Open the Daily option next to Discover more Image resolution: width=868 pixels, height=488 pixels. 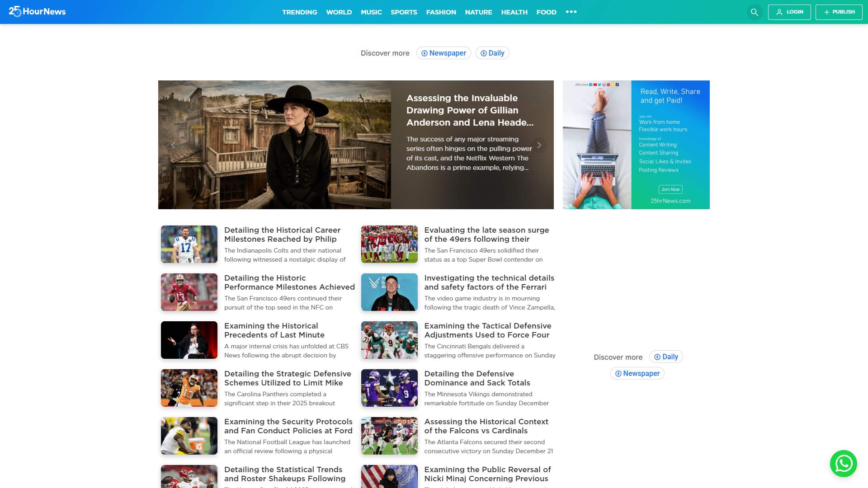point(492,53)
